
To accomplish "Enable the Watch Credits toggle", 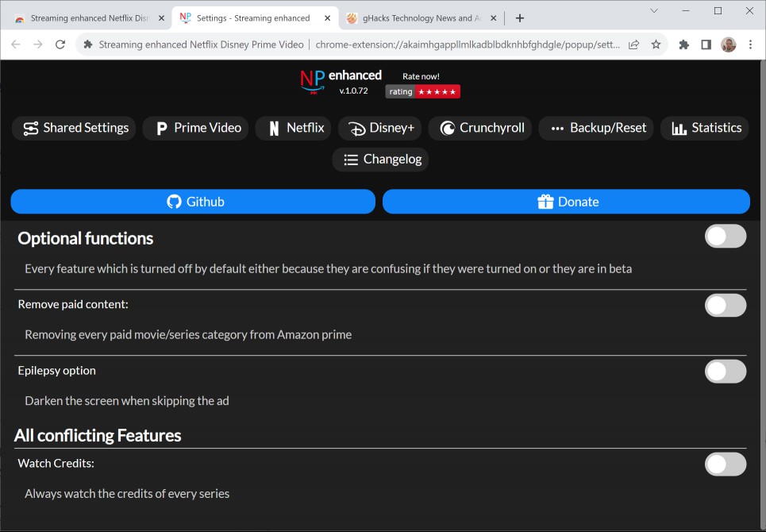I will (x=725, y=464).
